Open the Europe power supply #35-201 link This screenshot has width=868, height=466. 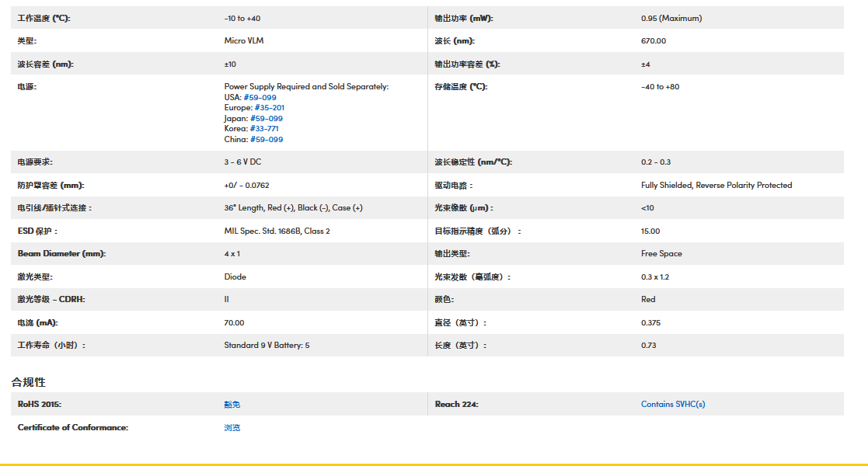tap(267, 108)
